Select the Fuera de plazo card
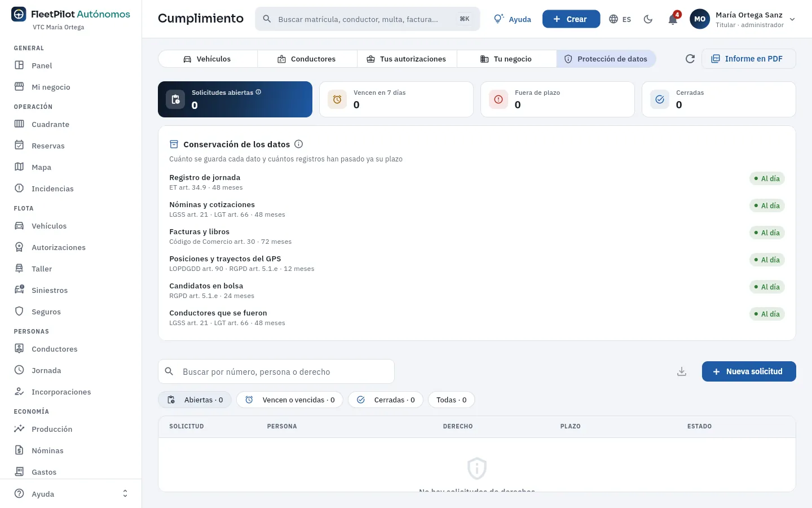 pos(558,99)
